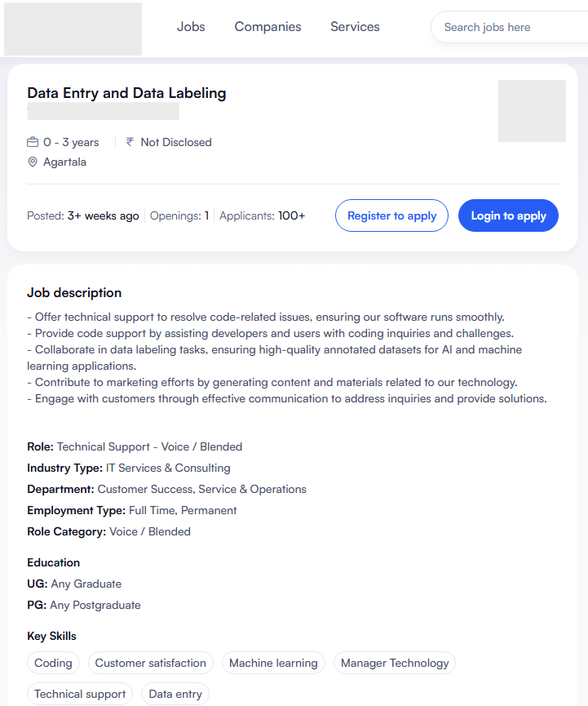Click the rupee salary icon
The image size is (588, 706).
click(x=130, y=142)
